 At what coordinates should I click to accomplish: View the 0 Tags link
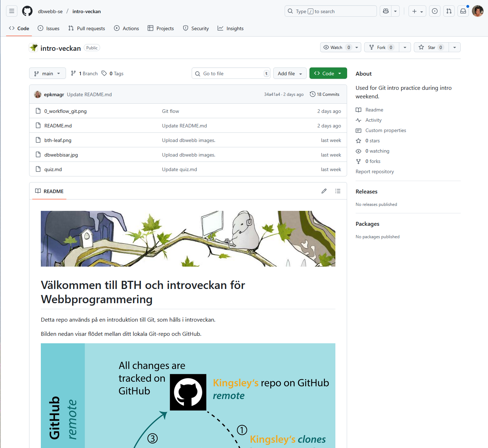(x=113, y=73)
